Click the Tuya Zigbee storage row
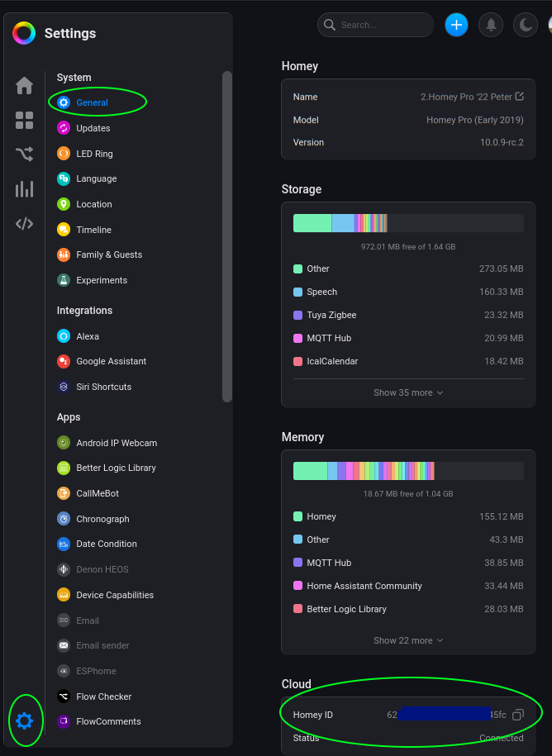Viewport: 552px width, 756px height. coord(408,315)
